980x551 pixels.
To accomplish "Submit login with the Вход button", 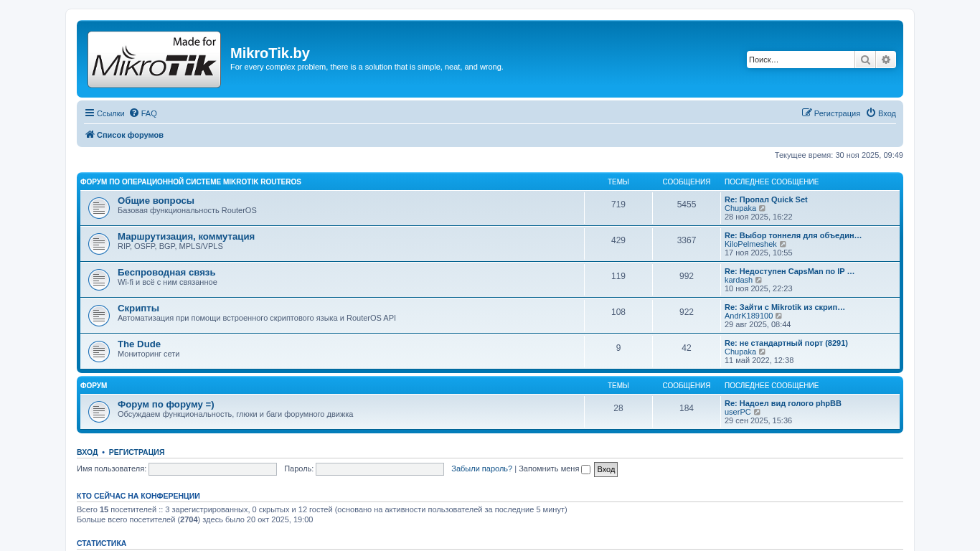I will [606, 469].
